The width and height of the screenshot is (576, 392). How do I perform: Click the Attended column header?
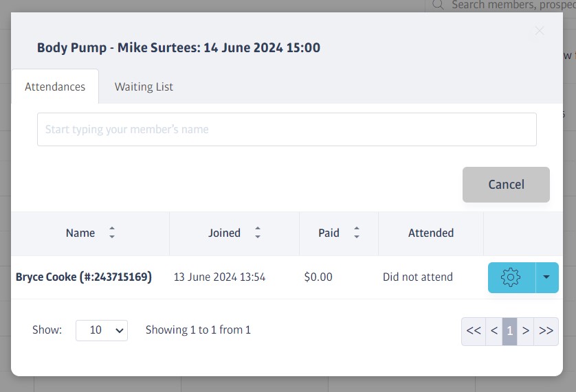(x=431, y=233)
